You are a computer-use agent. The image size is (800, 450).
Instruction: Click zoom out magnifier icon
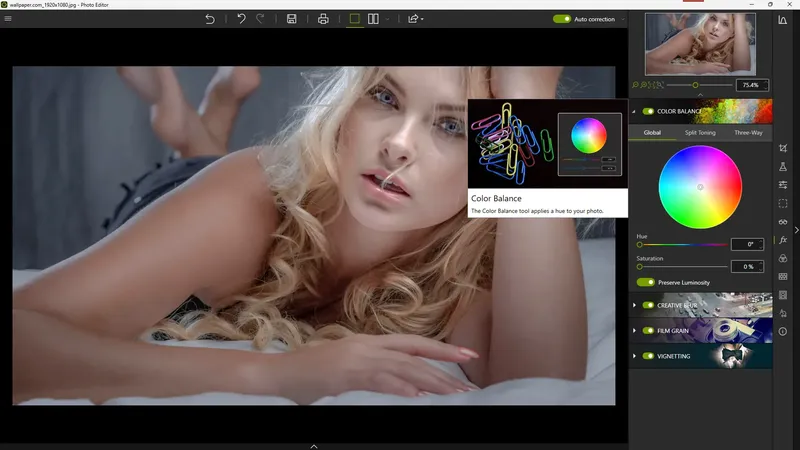click(x=635, y=85)
